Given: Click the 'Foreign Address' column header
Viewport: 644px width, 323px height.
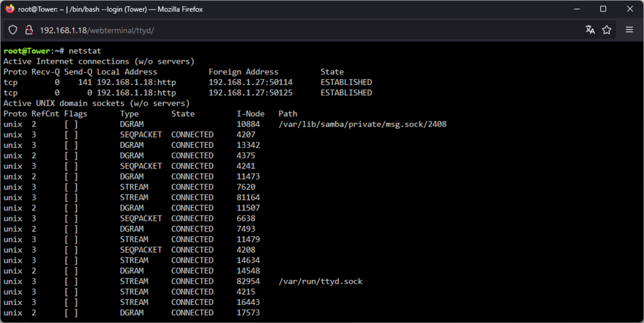Looking at the screenshot, I should [243, 72].
